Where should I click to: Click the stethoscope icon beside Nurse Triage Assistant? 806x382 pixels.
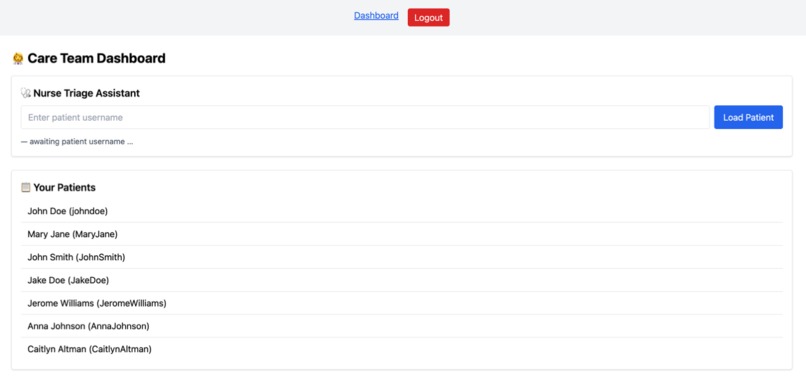click(x=26, y=93)
